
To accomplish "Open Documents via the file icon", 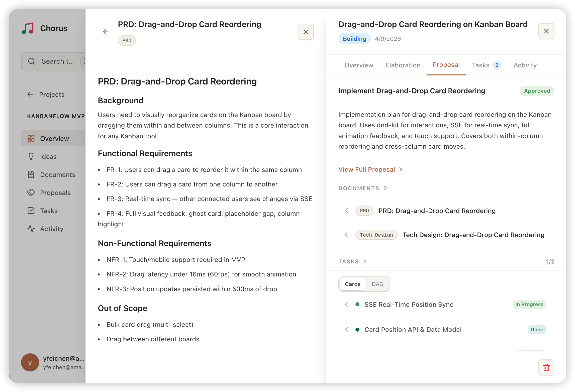I will click(x=31, y=175).
